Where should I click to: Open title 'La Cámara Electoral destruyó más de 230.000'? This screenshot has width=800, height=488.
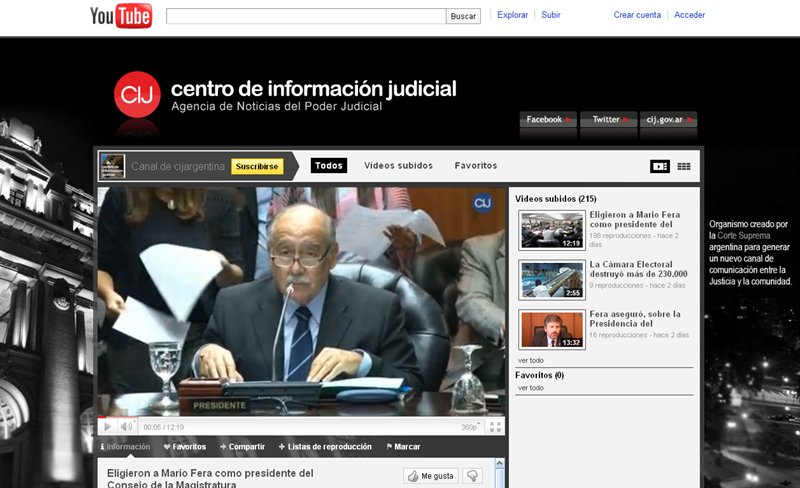pos(638,269)
